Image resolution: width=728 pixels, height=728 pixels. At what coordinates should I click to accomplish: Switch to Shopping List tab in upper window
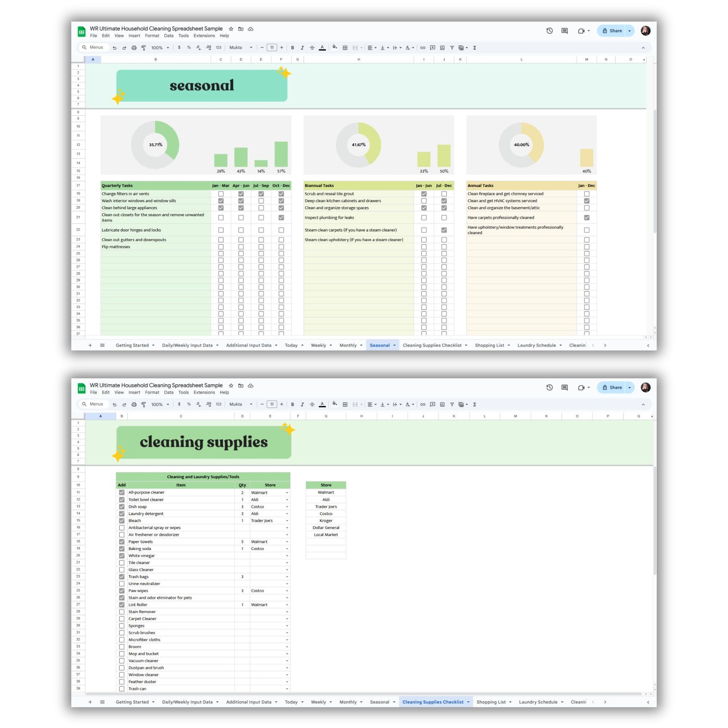(x=489, y=345)
